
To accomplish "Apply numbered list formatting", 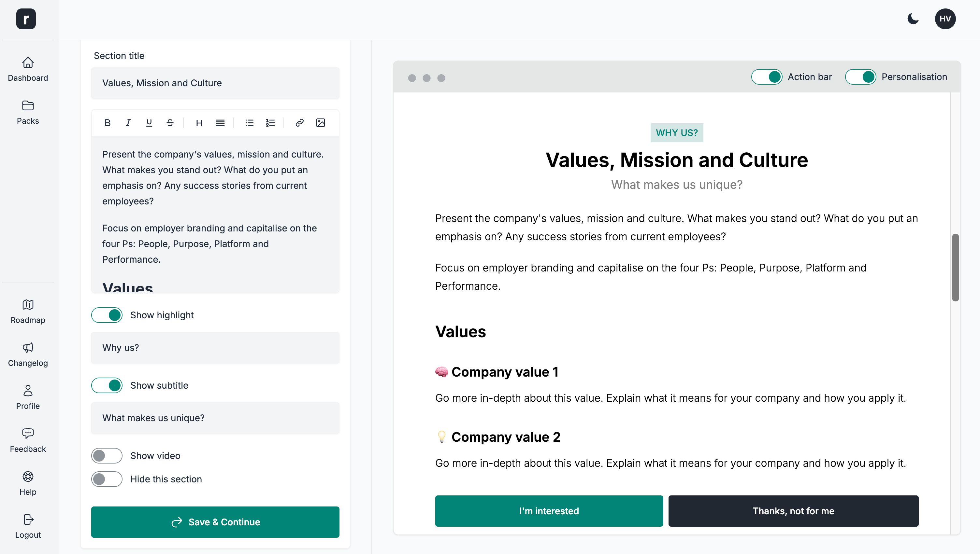I will pyautogui.click(x=270, y=122).
